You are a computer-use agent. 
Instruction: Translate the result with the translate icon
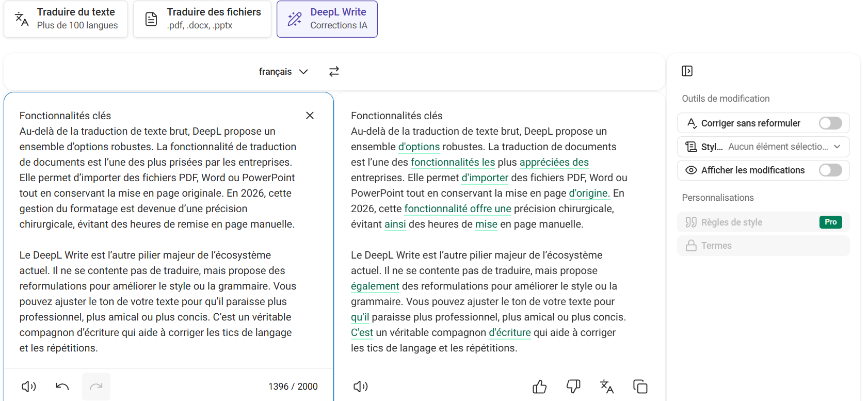pos(607,387)
